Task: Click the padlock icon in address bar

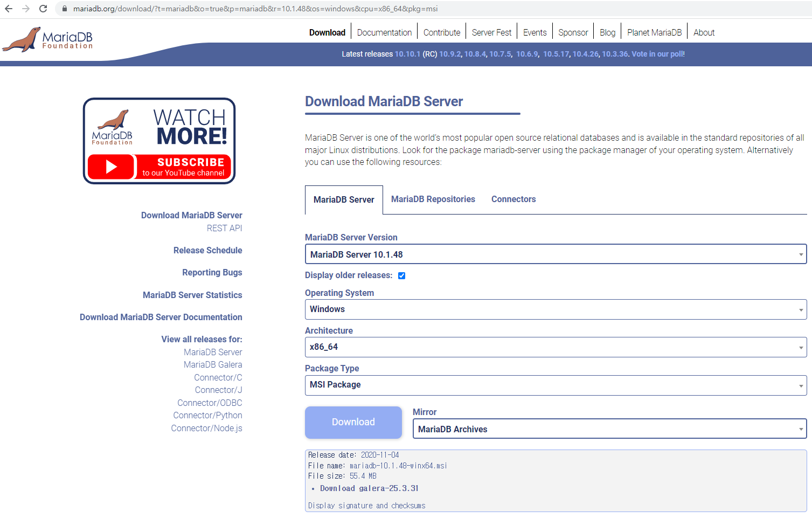Action: click(x=65, y=9)
